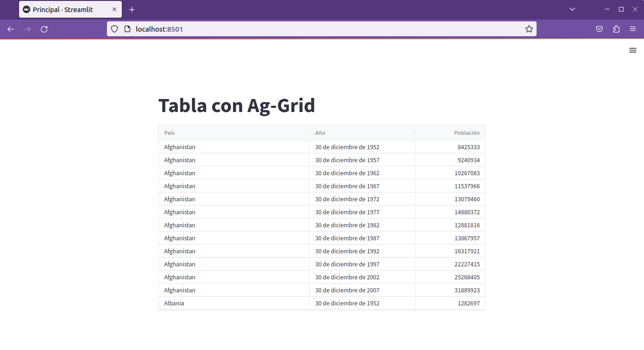Click the browser forward arrow
Viewport: 644px width, 350px height.
27,29
